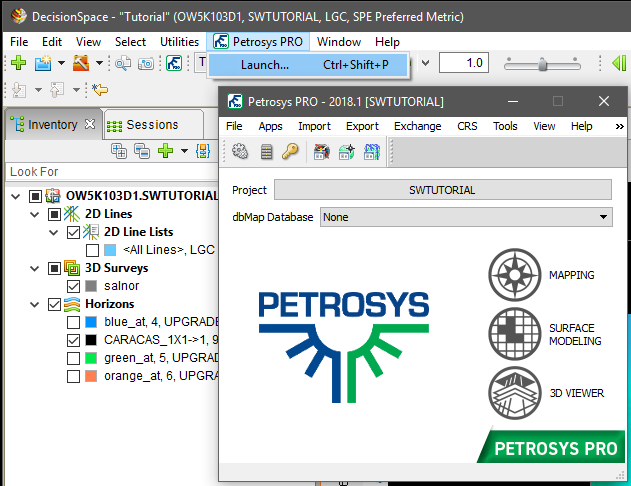Click the green plus icon in main toolbar
This screenshot has width=631, height=486.
[x=18, y=64]
